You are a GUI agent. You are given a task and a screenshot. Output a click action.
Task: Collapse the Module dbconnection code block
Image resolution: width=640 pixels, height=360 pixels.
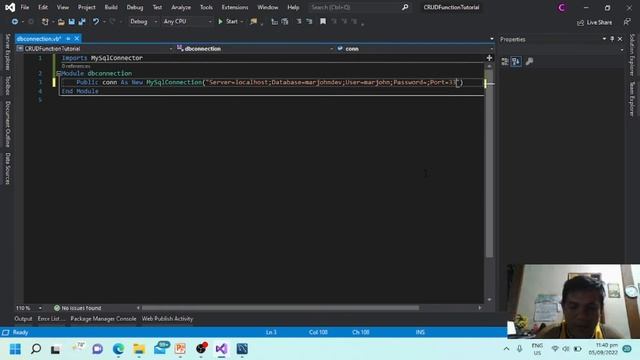point(58,73)
